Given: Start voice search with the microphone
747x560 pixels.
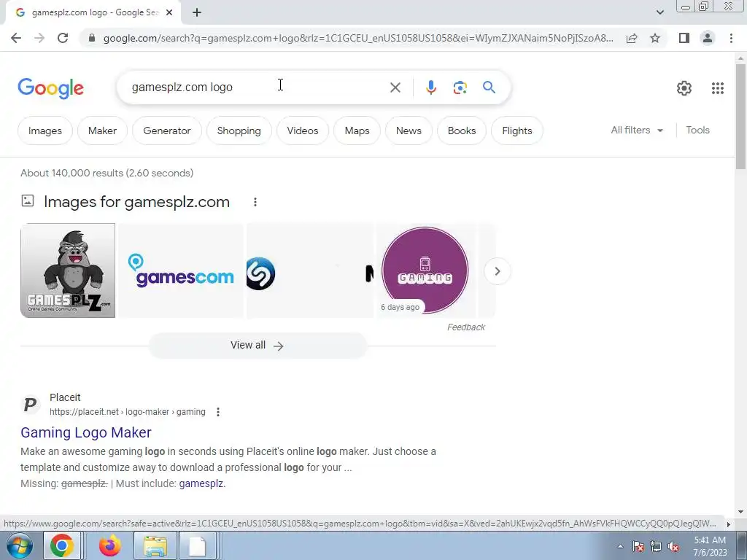Looking at the screenshot, I should pos(430,87).
